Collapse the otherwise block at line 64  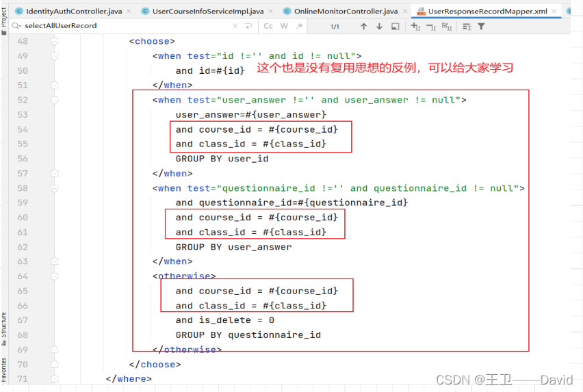[54, 276]
